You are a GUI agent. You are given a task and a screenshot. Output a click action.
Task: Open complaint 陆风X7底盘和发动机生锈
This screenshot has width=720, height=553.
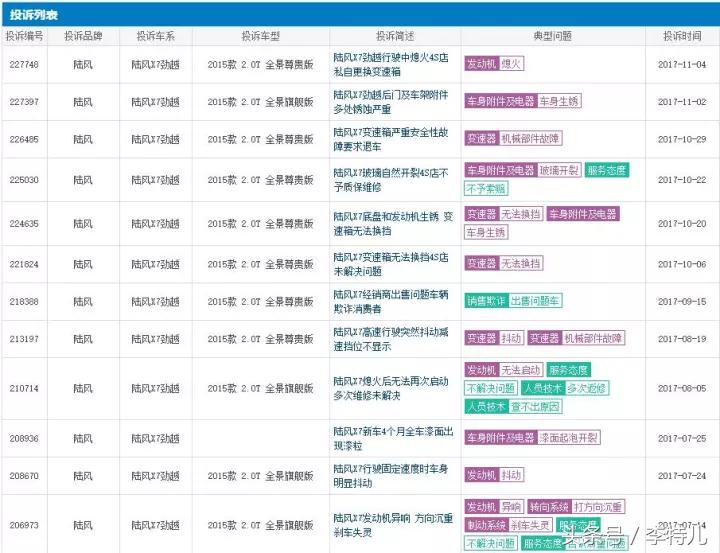[x=393, y=224]
